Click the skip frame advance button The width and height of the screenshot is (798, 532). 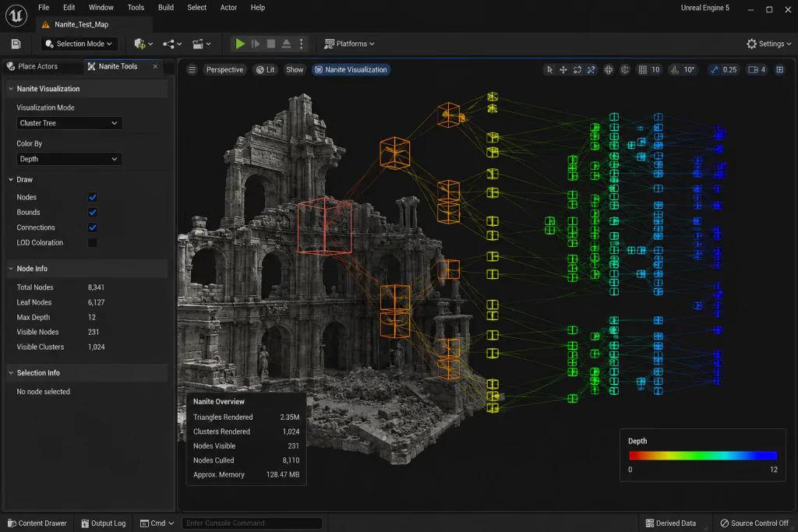256,44
